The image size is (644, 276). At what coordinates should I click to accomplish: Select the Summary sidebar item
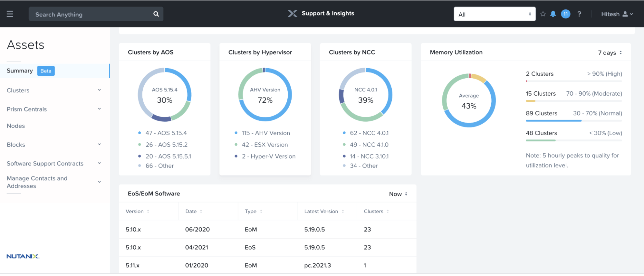click(x=20, y=71)
